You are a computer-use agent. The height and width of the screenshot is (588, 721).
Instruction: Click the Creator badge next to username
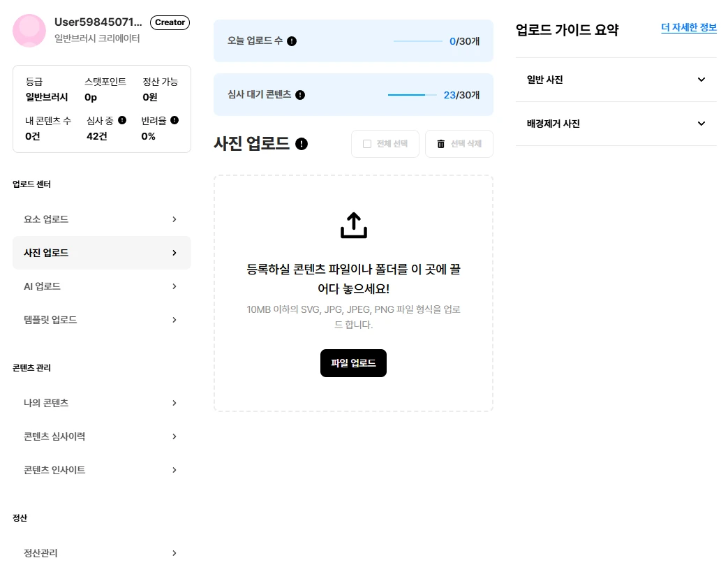click(170, 22)
